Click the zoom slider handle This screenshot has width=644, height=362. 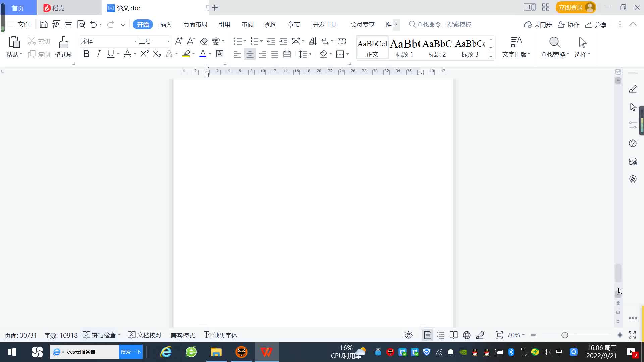pos(565,335)
